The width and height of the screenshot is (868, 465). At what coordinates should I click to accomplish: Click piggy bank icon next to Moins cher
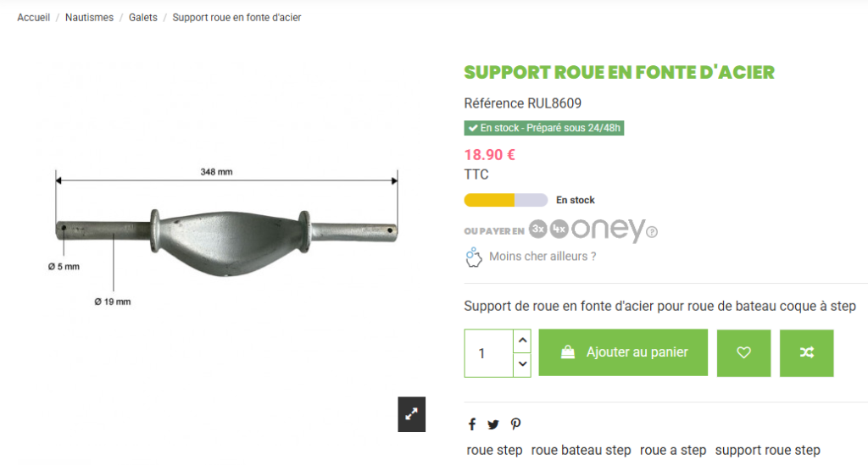click(x=473, y=257)
